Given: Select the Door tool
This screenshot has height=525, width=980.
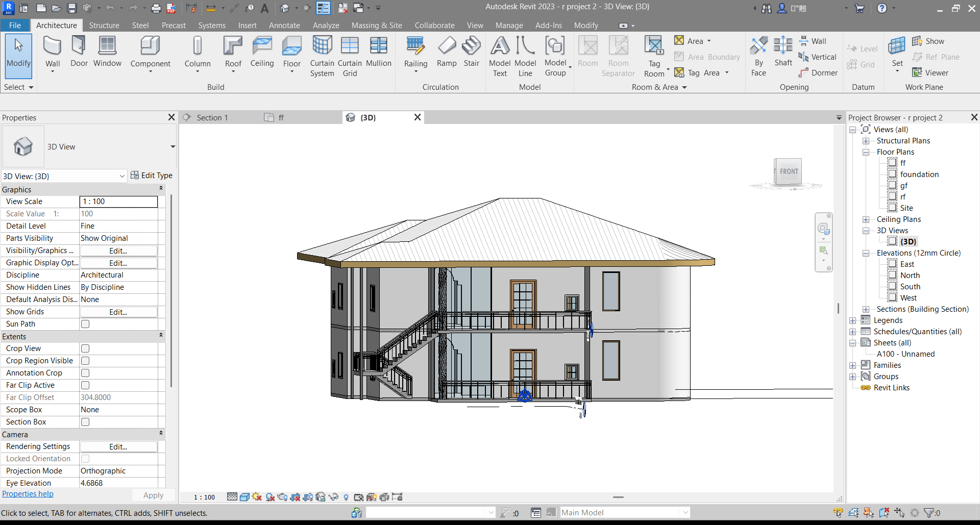Looking at the screenshot, I should [x=79, y=52].
